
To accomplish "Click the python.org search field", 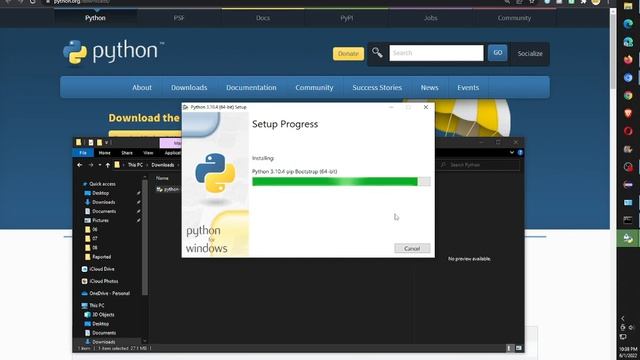I will click(436, 53).
